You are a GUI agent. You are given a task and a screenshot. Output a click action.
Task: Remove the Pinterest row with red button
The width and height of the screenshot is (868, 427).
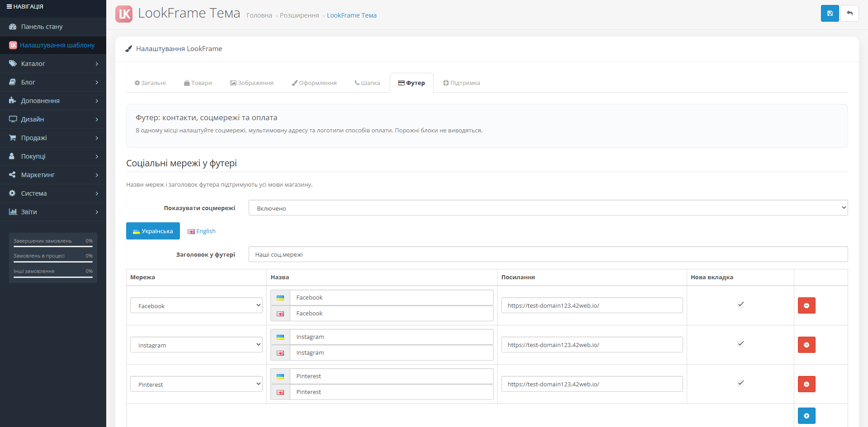807,384
